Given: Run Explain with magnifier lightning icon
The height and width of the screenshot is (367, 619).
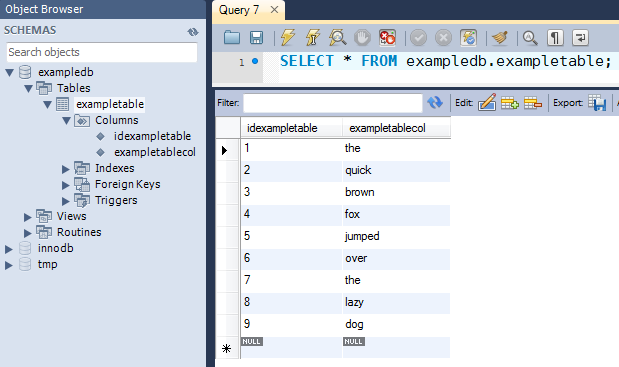Looking at the screenshot, I should tap(338, 38).
